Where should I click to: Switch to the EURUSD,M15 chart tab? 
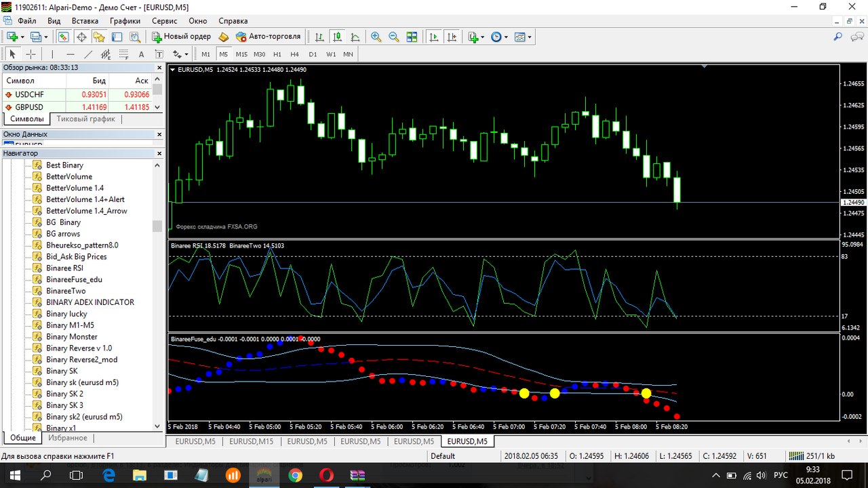[x=252, y=441]
